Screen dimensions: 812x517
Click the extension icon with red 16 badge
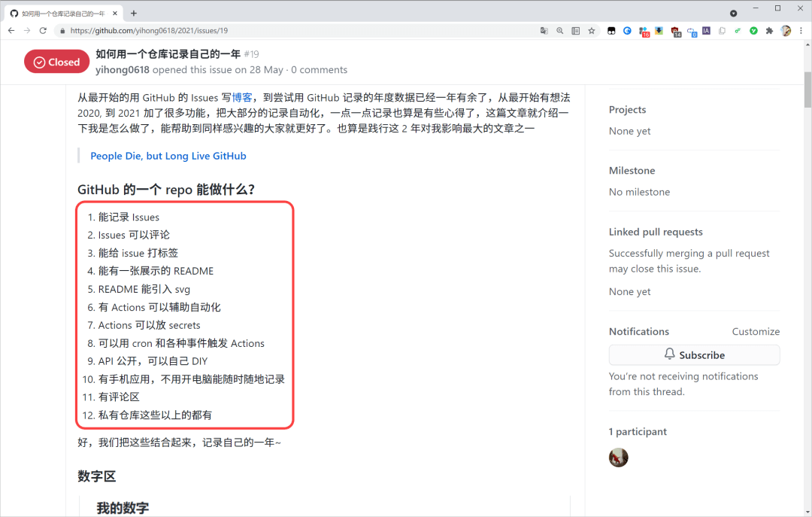click(644, 32)
